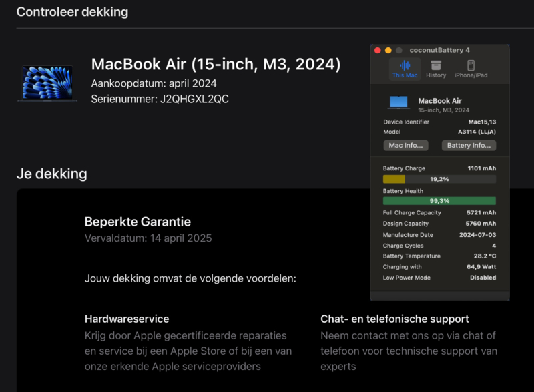Image resolution: width=534 pixels, height=392 pixels.
Task: Open the History archive box icon
Action: point(436,65)
